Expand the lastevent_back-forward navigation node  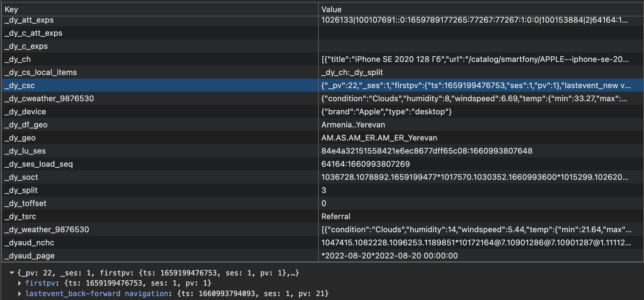20,293
